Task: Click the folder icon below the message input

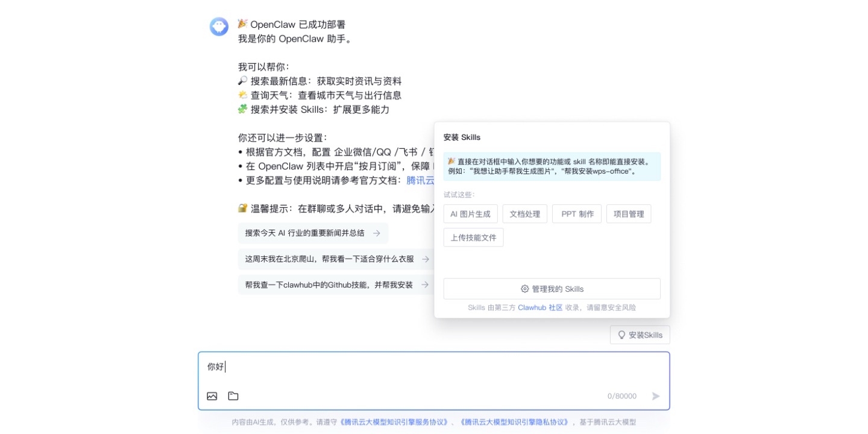Action: point(233,396)
